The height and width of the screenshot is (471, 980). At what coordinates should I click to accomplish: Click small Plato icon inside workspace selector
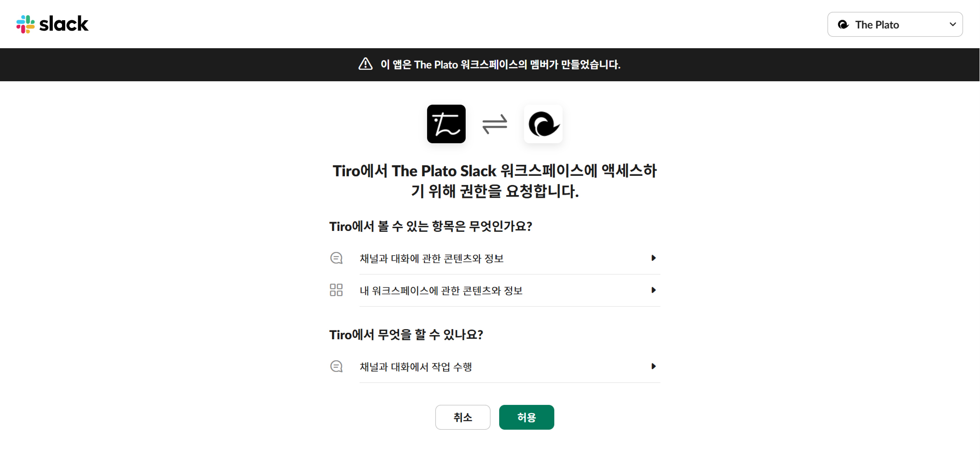pyautogui.click(x=843, y=25)
